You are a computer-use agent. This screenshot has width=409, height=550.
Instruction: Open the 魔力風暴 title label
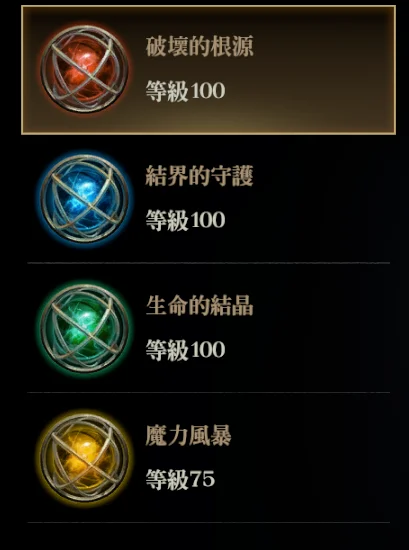(x=188, y=436)
